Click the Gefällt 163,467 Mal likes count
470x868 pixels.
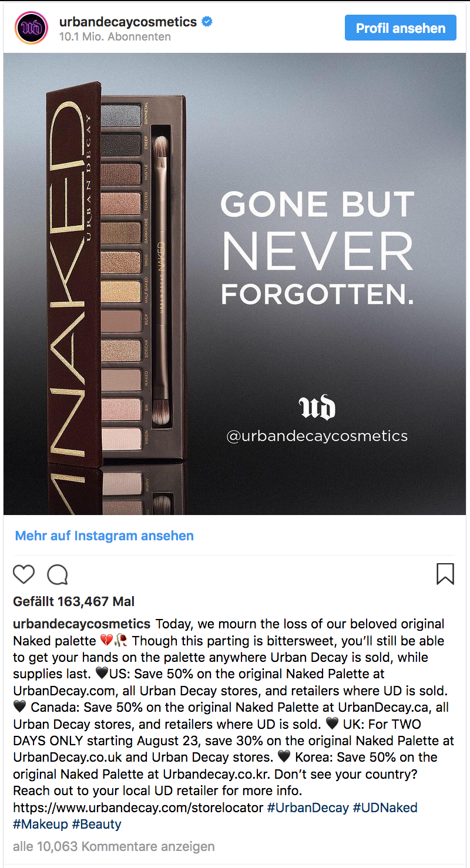click(74, 601)
